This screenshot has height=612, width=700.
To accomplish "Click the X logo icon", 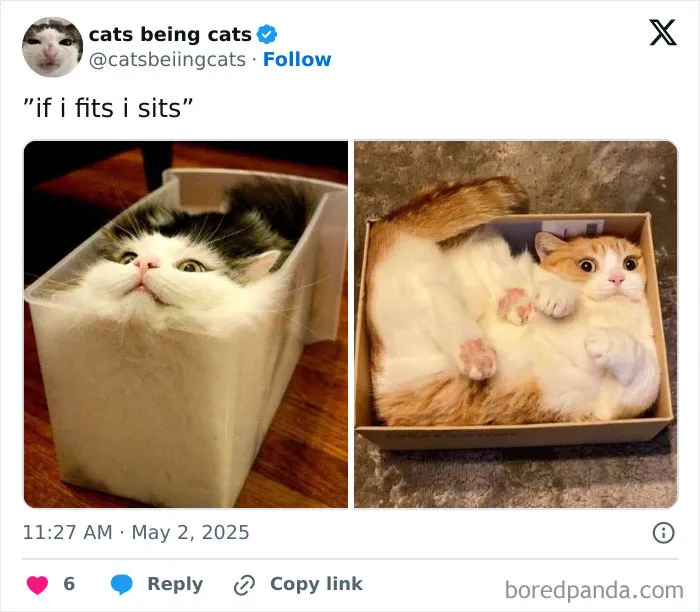I will pos(663,33).
